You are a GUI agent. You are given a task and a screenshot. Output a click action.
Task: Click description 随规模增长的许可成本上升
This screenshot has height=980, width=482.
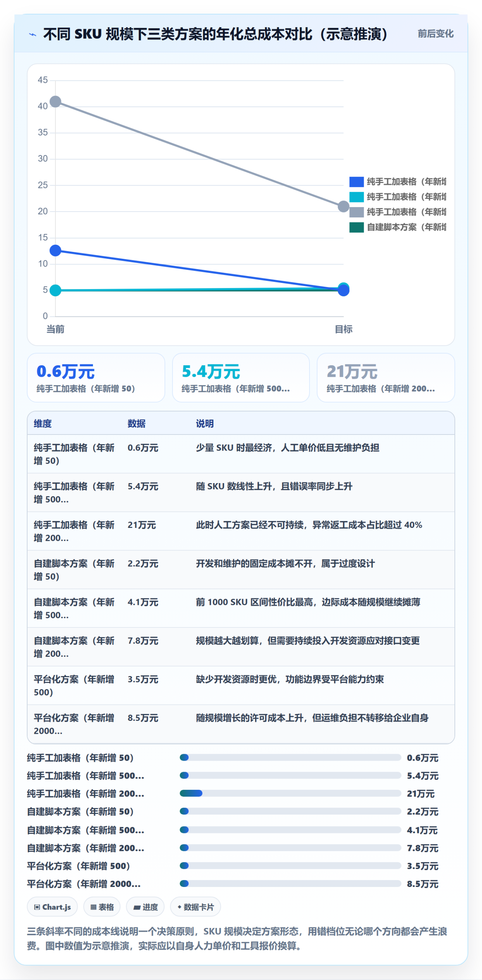click(x=312, y=718)
